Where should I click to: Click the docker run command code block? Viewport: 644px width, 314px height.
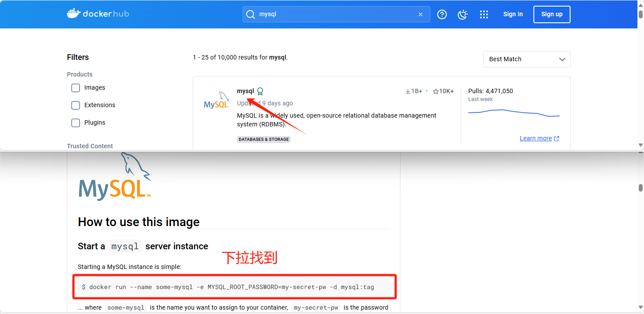233,287
